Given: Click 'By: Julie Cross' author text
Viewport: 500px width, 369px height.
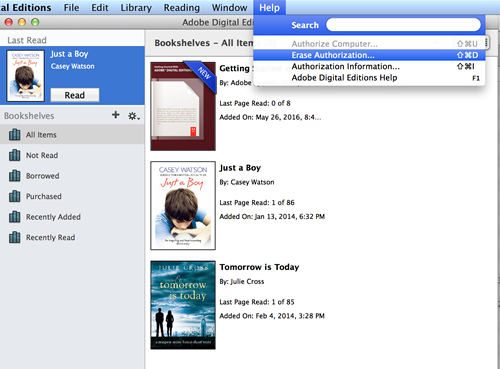Looking at the screenshot, I should click(x=242, y=281).
